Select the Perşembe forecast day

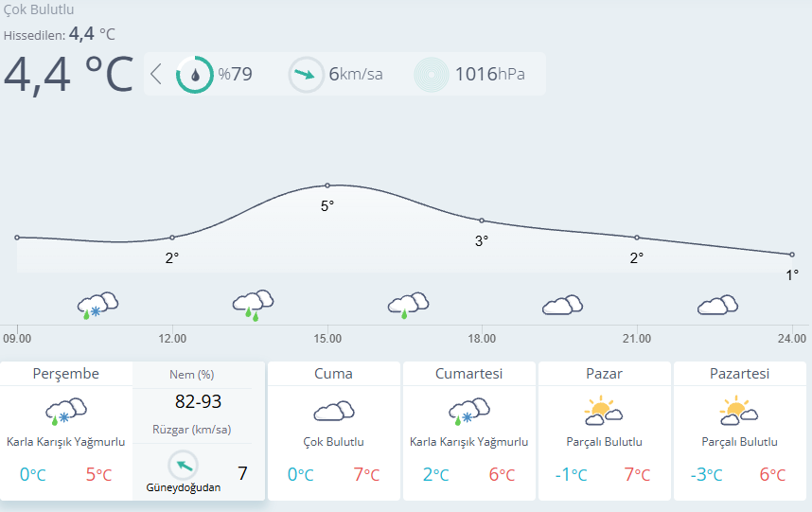click(x=65, y=374)
